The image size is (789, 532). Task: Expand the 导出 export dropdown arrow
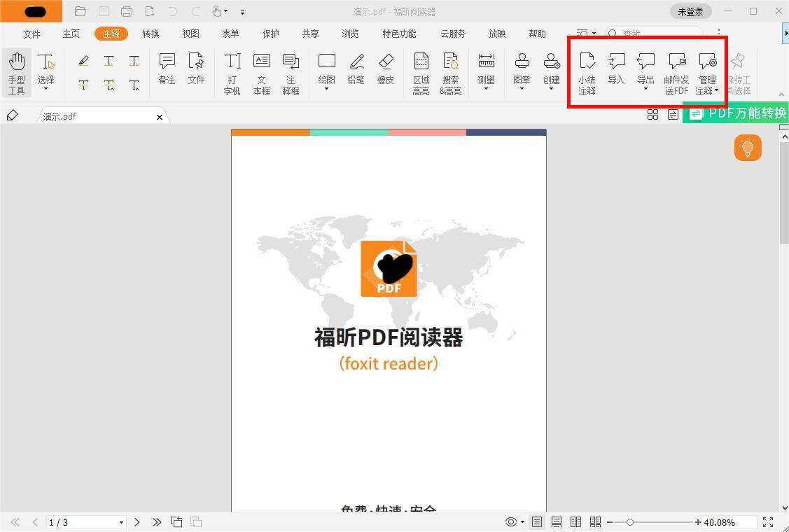coord(645,90)
